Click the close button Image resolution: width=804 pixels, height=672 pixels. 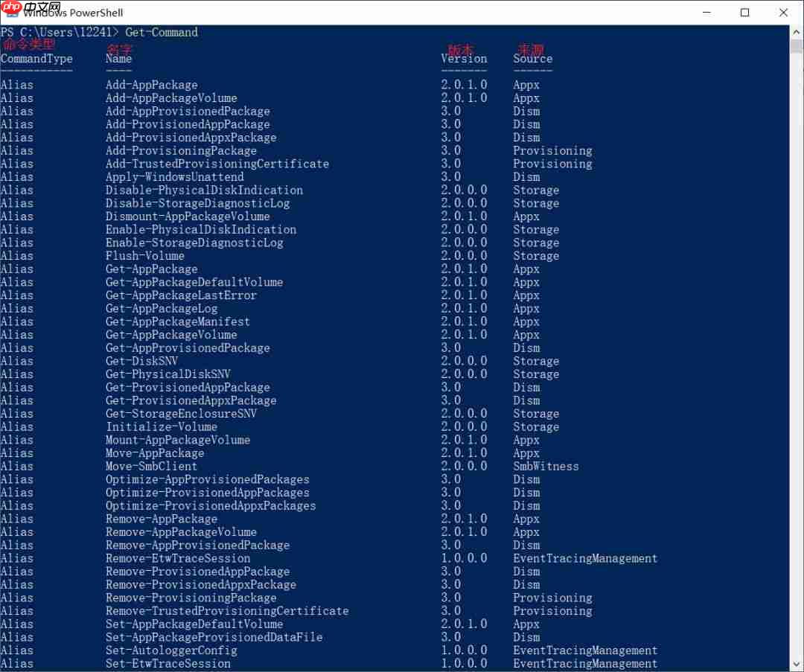pos(784,12)
